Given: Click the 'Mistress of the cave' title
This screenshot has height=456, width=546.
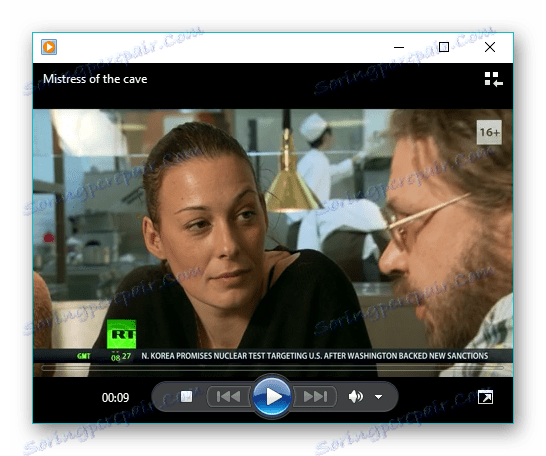Looking at the screenshot, I should tap(95, 79).
